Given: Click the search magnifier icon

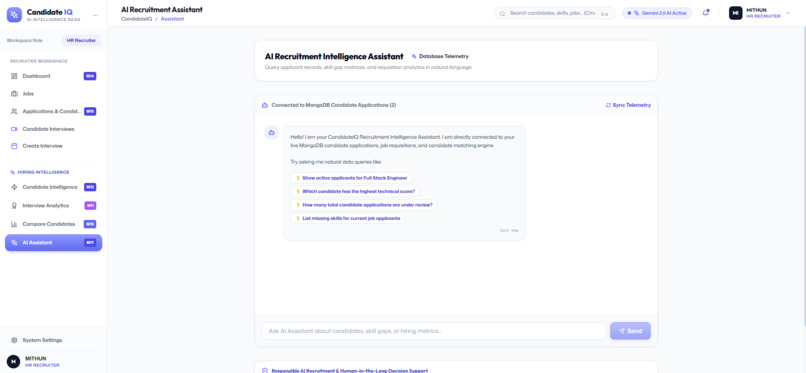Looking at the screenshot, I should click(x=502, y=13).
